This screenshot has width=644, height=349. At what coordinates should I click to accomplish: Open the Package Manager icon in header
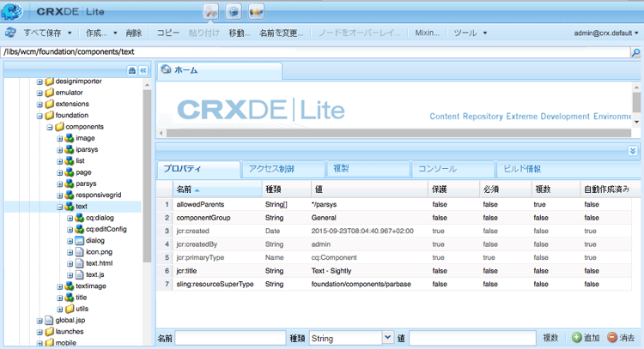pyautogui.click(x=234, y=11)
